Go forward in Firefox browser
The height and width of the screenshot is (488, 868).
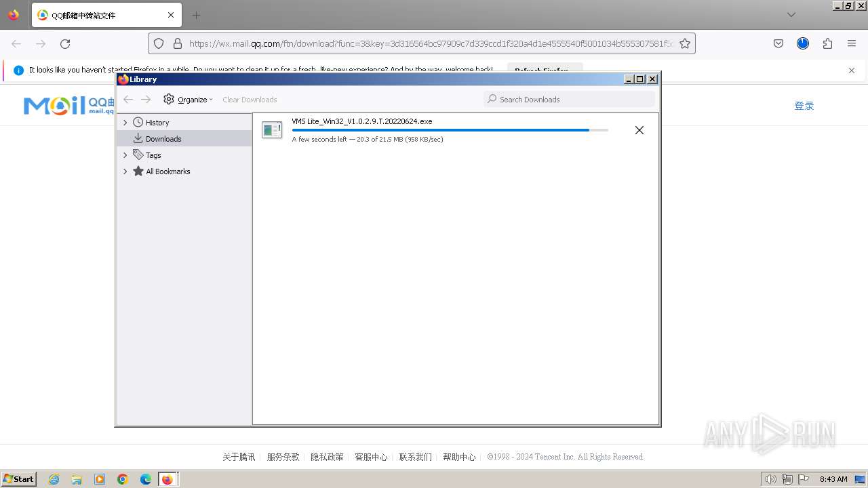[x=41, y=43]
